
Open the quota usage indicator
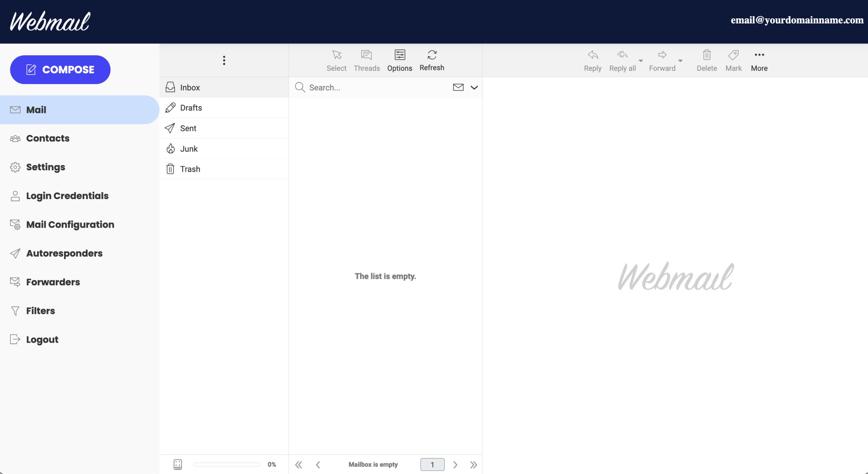178,464
